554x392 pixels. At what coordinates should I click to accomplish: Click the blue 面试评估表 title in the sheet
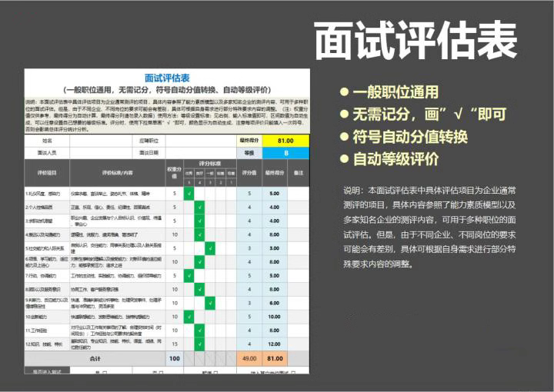point(167,78)
